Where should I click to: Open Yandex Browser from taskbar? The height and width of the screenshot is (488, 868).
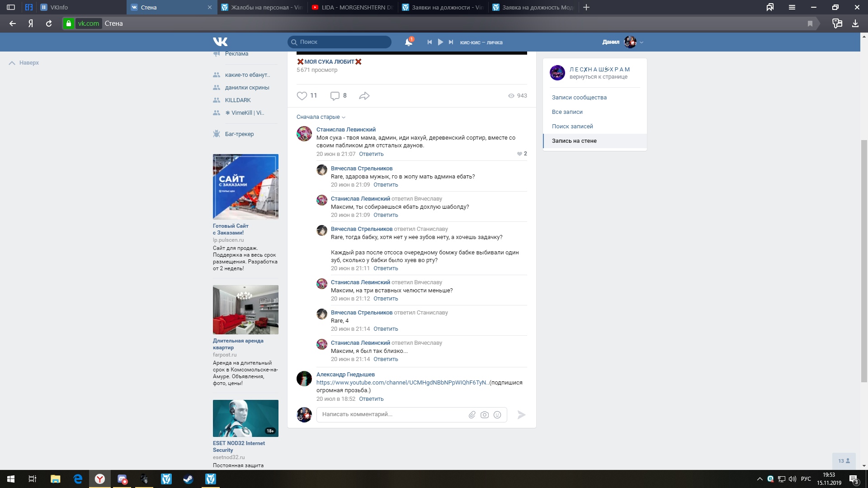pos(100,479)
